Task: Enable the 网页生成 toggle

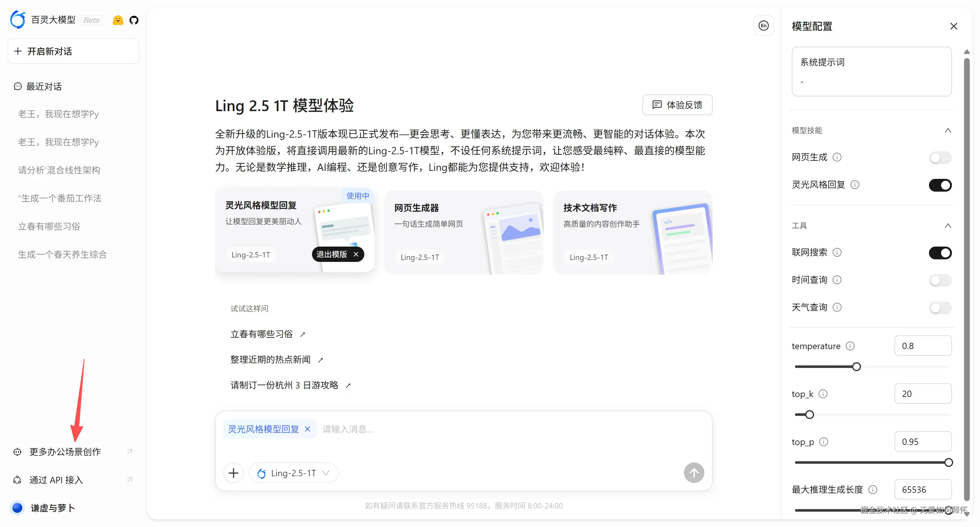Action: pyautogui.click(x=940, y=157)
